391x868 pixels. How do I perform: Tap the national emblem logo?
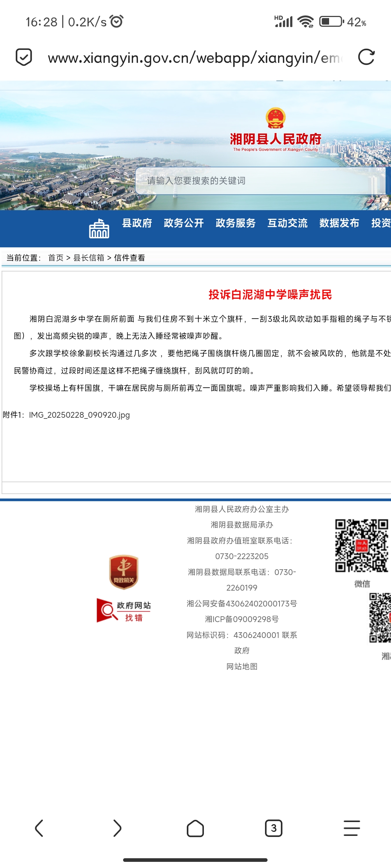pyautogui.click(x=276, y=118)
